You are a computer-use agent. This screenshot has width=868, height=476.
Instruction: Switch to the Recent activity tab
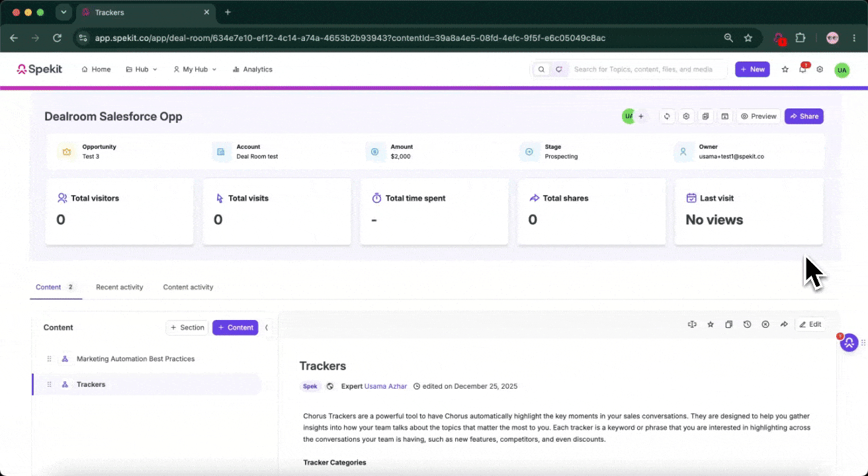[x=120, y=287]
